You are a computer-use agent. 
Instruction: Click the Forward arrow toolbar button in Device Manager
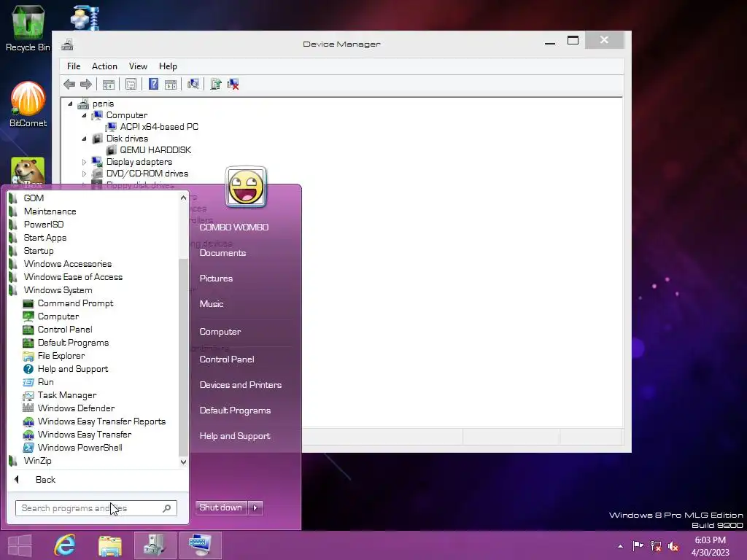click(86, 85)
